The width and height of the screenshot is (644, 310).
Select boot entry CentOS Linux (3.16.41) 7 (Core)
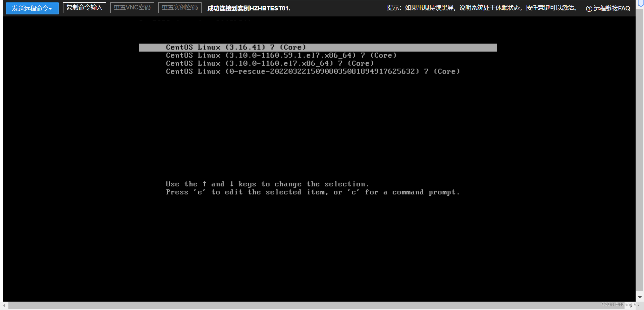tap(318, 47)
